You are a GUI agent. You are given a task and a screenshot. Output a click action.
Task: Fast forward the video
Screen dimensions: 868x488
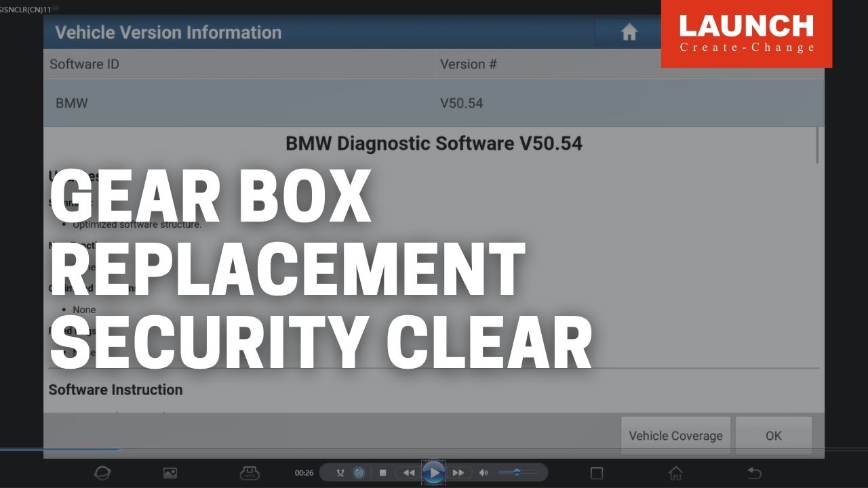(458, 472)
